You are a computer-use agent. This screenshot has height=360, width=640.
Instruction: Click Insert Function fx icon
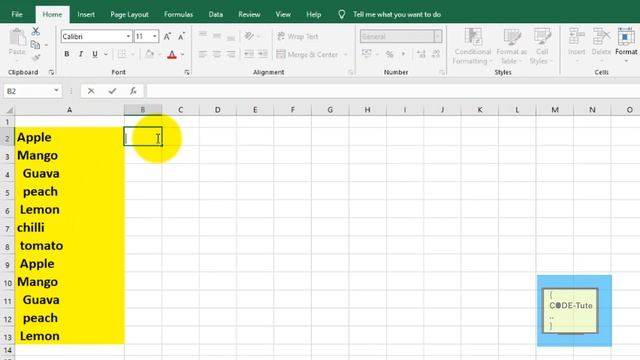click(133, 91)
